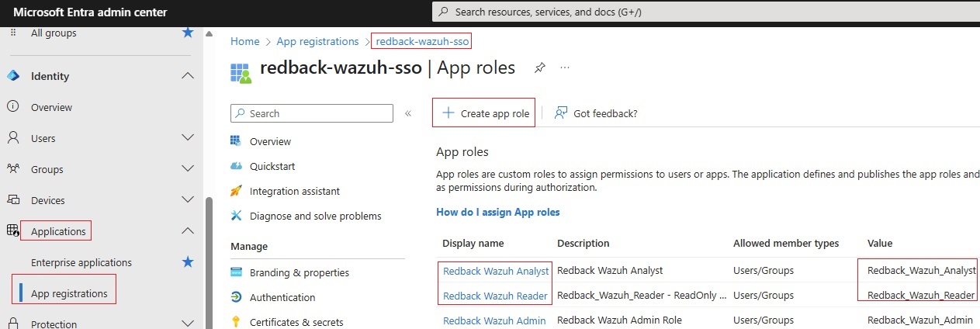Open Authentication settings
Image resolution: width=980 pixels, height=329 pixels.
point(282,297)
